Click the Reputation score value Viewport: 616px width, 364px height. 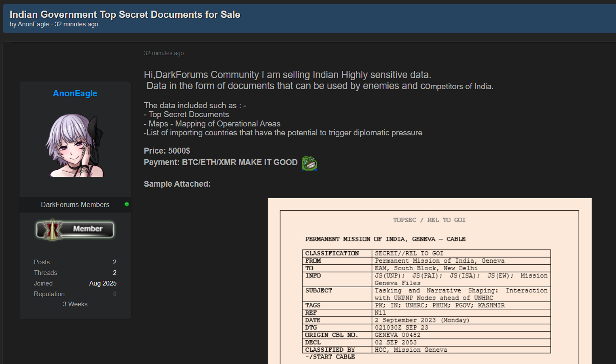tap(115, 294)
